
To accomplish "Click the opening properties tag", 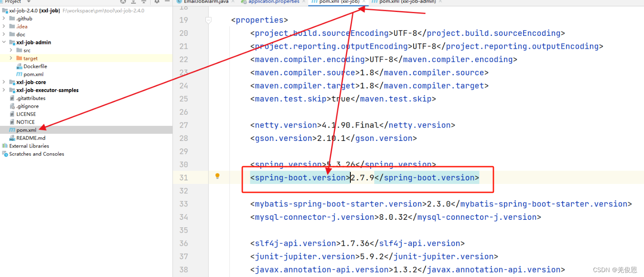I will (x=260, y=20).
